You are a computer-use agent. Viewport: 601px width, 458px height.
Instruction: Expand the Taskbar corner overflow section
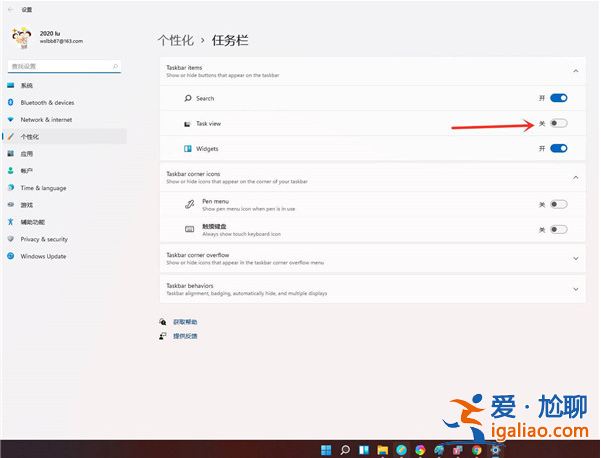[575, 259]
